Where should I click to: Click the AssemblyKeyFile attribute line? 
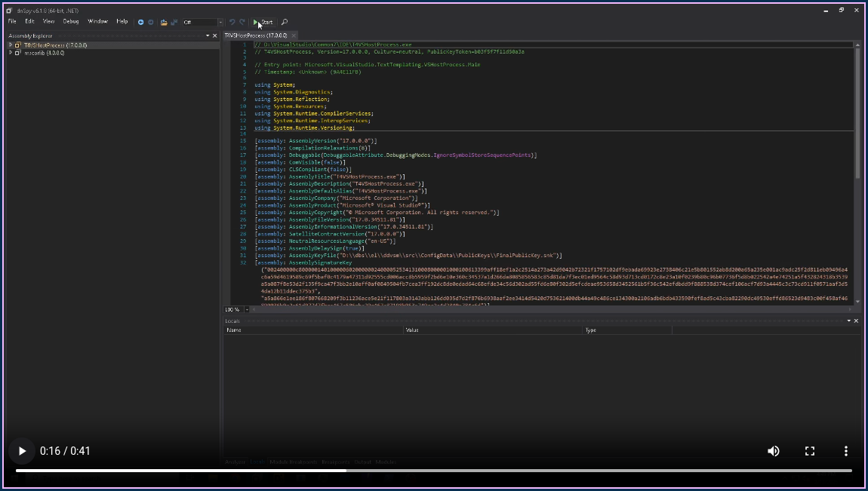click(x=408, y=256)
